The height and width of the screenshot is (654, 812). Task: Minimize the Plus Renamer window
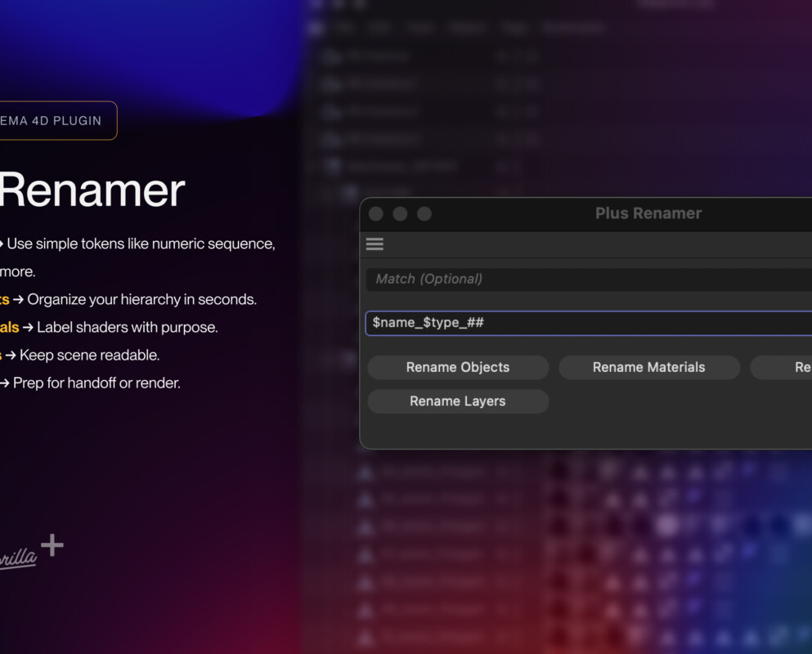pos(400,214)
